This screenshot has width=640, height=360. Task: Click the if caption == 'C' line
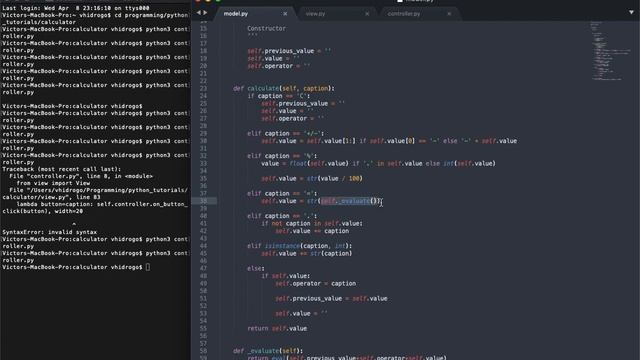pos(278,96)
